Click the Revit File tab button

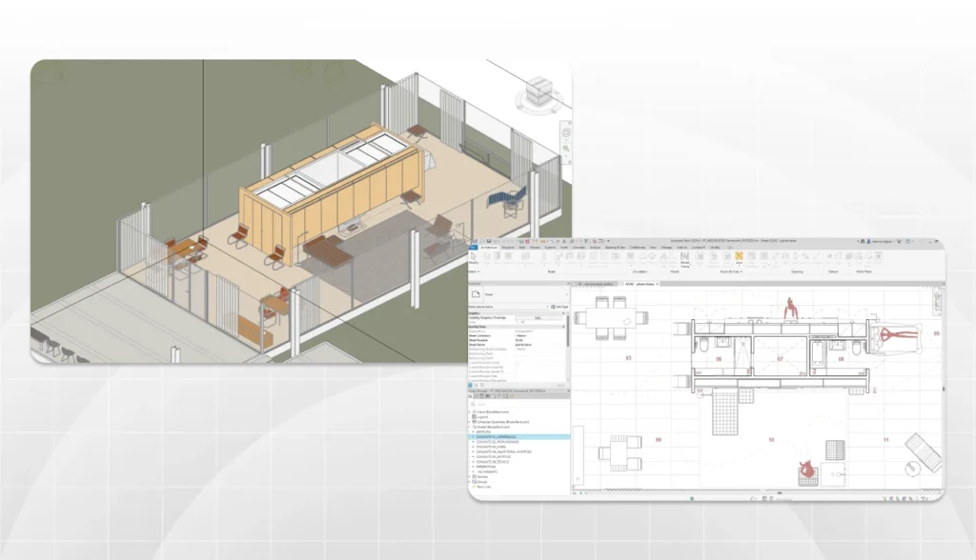473,246
